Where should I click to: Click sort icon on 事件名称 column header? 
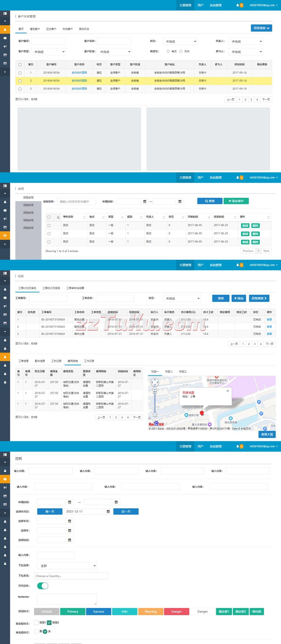click(84, 217)
